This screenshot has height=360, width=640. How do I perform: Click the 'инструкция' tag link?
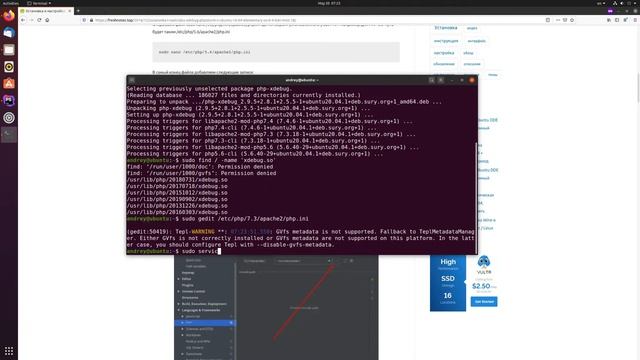pyautogui.click(x=446, y=41)
